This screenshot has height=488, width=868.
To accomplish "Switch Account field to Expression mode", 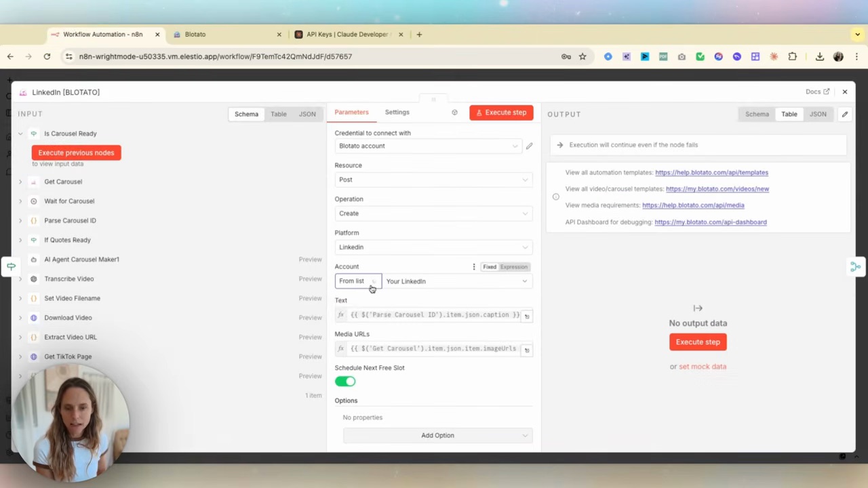I will 513,267.
